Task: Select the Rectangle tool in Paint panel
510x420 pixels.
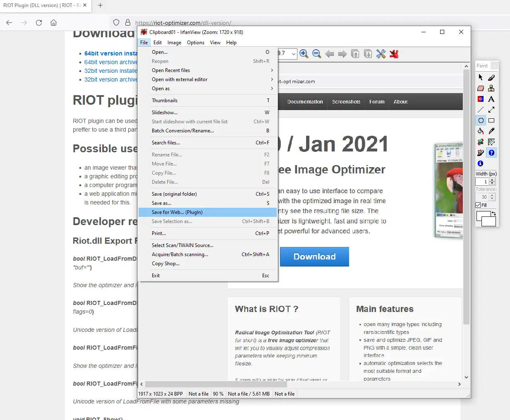Action: coord(491,120)
